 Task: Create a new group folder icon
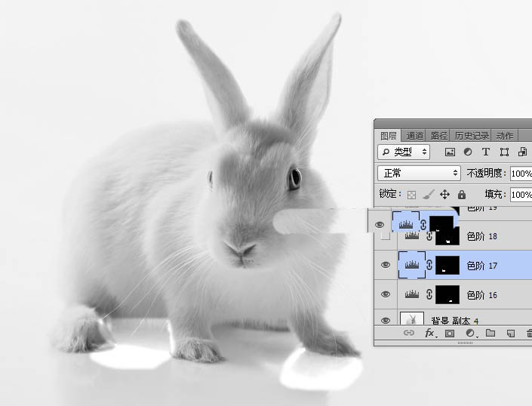pos(490,333)
